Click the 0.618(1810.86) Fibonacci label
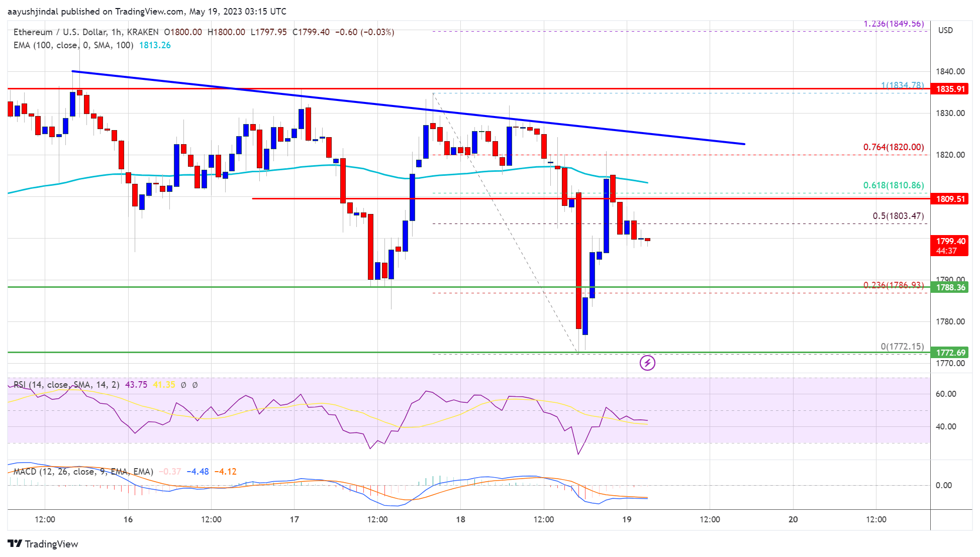This screenshot has height=557, width=980. pyautogui.click(x=894, y=185)
